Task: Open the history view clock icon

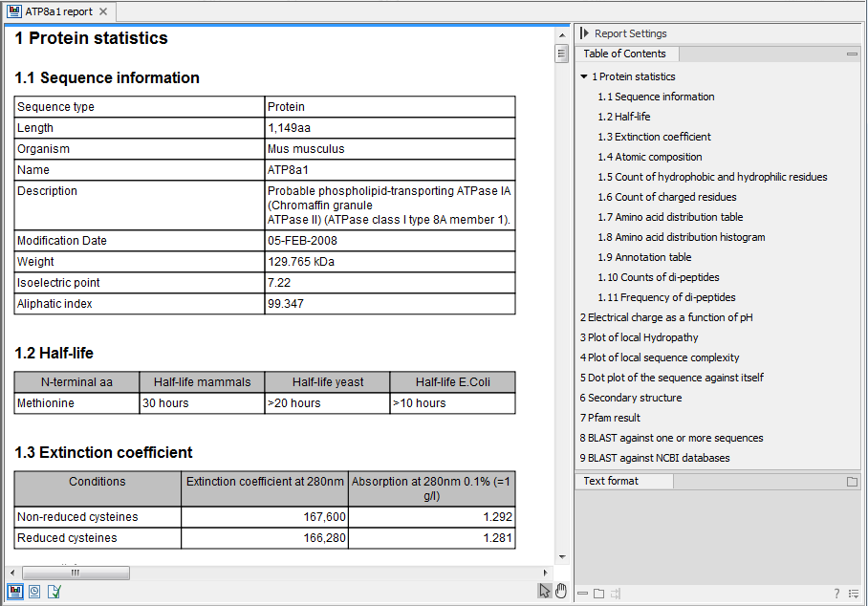Action: 34,592
